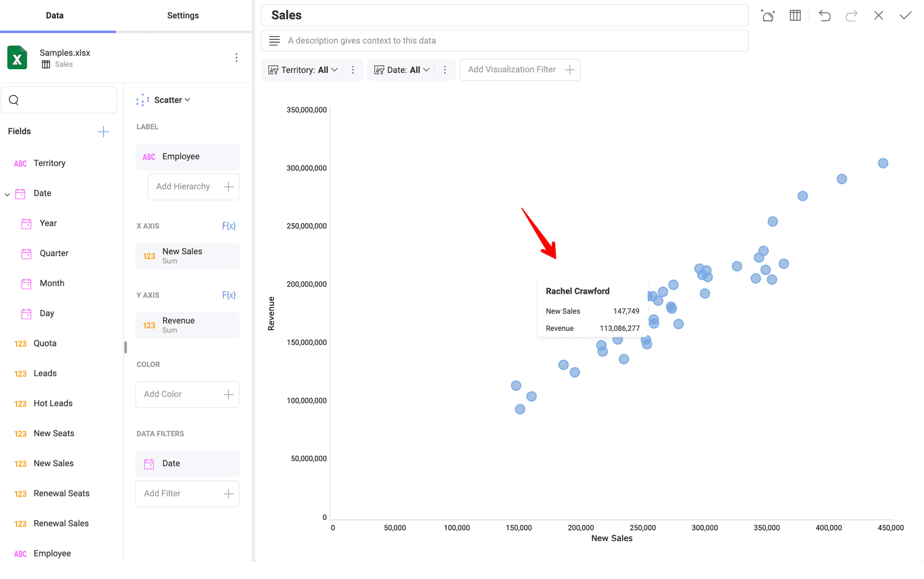Select Revenue Sum in Y Axis
Screen dimensions: 924x579
[x=187, y=325]
